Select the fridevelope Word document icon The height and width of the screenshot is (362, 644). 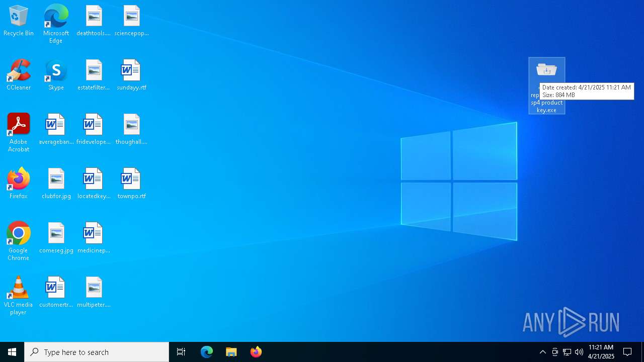(x=94, y=130)
